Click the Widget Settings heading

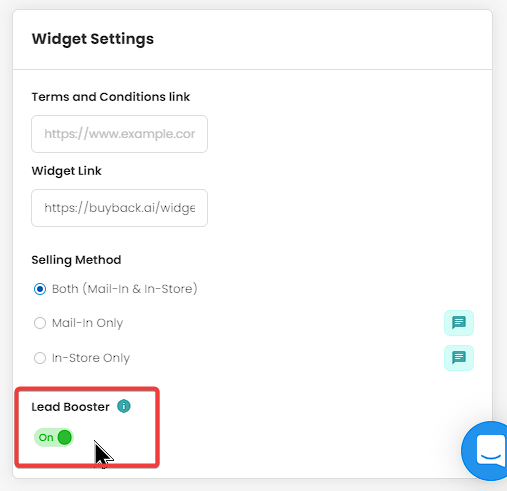(x=93, y=39)
